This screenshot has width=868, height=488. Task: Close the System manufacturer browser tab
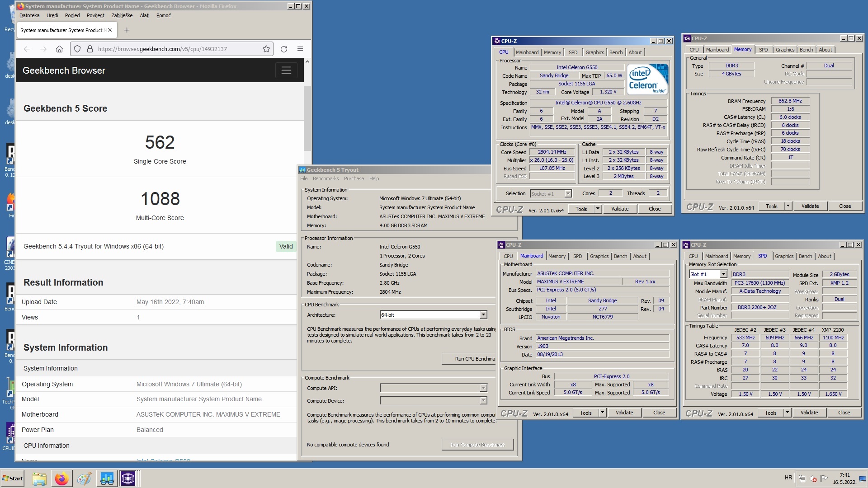pos(110,30)
